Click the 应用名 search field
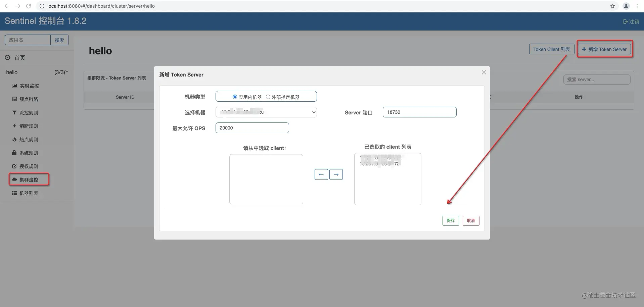The width and height of the screenshot is (644, 307). tap(28, 40)
